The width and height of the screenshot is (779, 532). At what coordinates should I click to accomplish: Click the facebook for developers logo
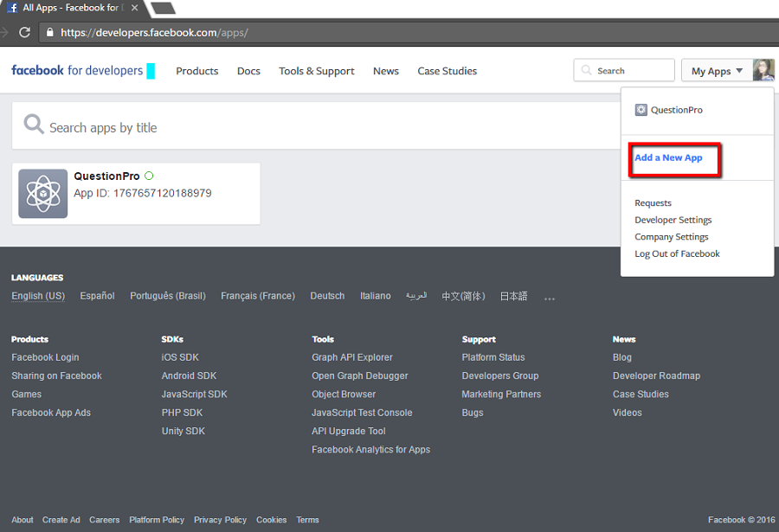(77, 71)
